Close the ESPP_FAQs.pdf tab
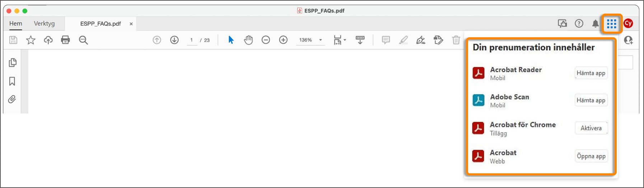 (x=131, y=24)
